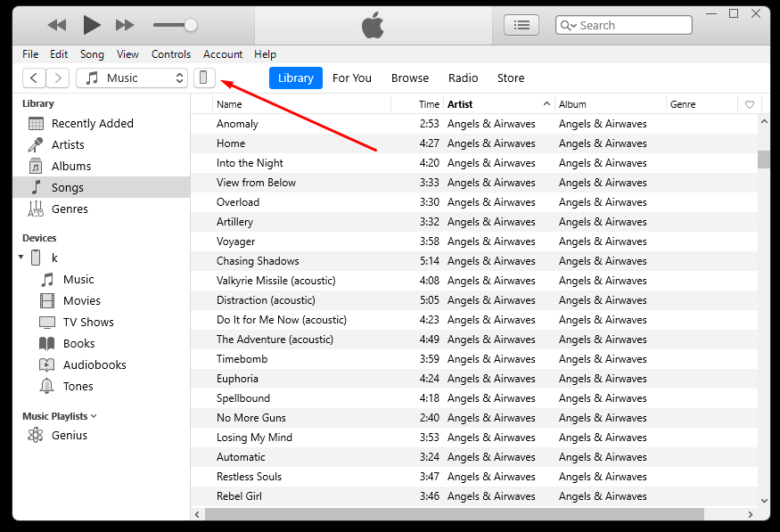The width and height of the screenshot is (780, 532).
Task: Open the Account menu
Action: pos(223,54)
